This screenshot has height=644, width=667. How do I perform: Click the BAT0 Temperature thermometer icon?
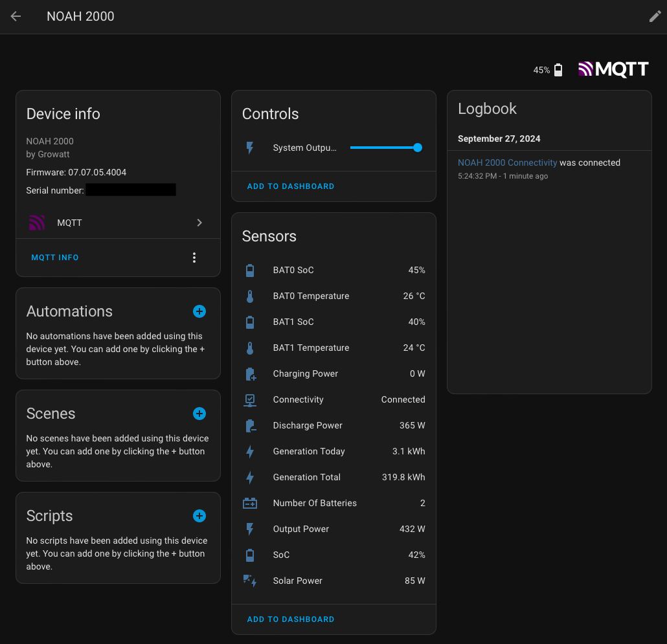click(x=250, y=296)
